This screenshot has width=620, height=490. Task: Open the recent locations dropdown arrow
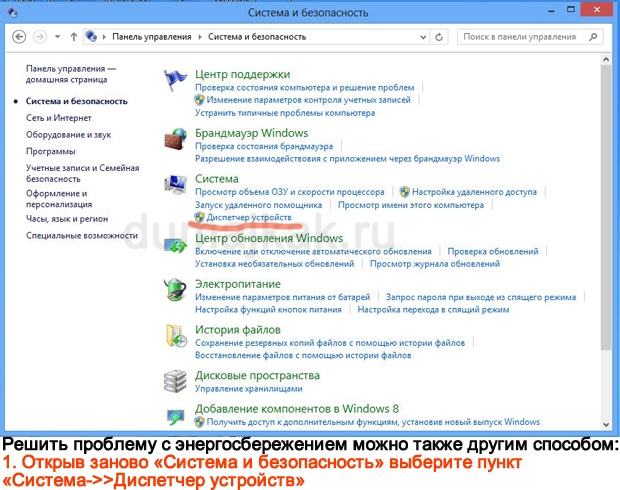coord(57,37)
